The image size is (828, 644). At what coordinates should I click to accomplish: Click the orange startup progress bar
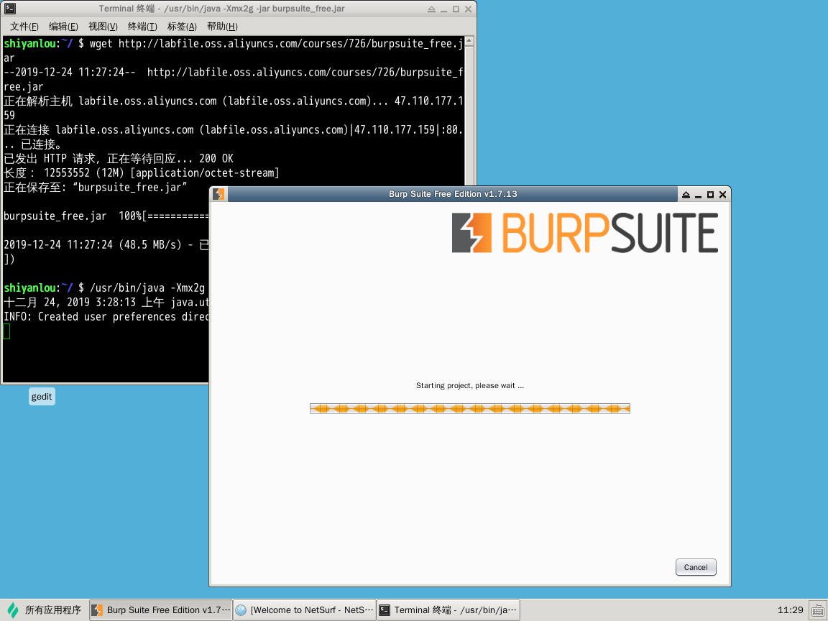pos(469,408)
